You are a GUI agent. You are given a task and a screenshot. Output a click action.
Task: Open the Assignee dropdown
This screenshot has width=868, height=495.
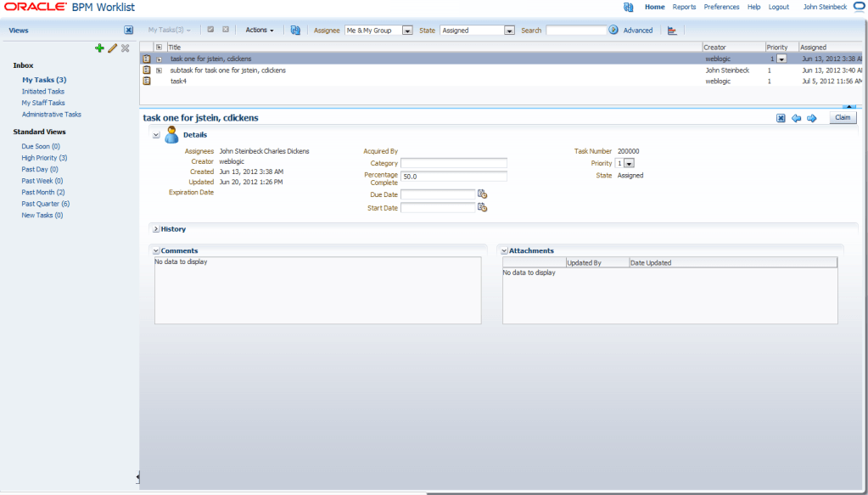[407, 31]
